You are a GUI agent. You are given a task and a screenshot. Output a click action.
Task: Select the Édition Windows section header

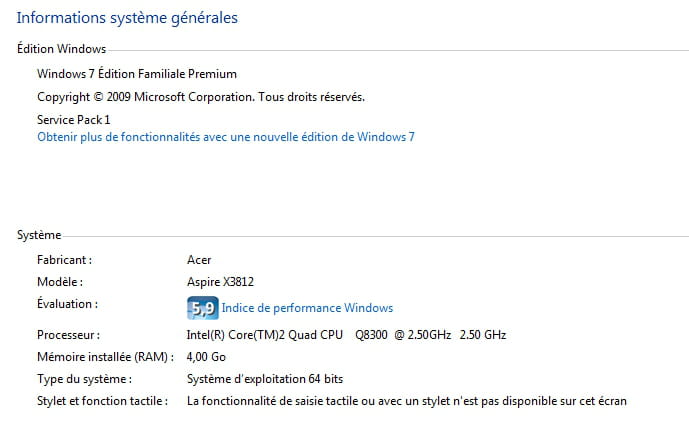pos(61,49)
